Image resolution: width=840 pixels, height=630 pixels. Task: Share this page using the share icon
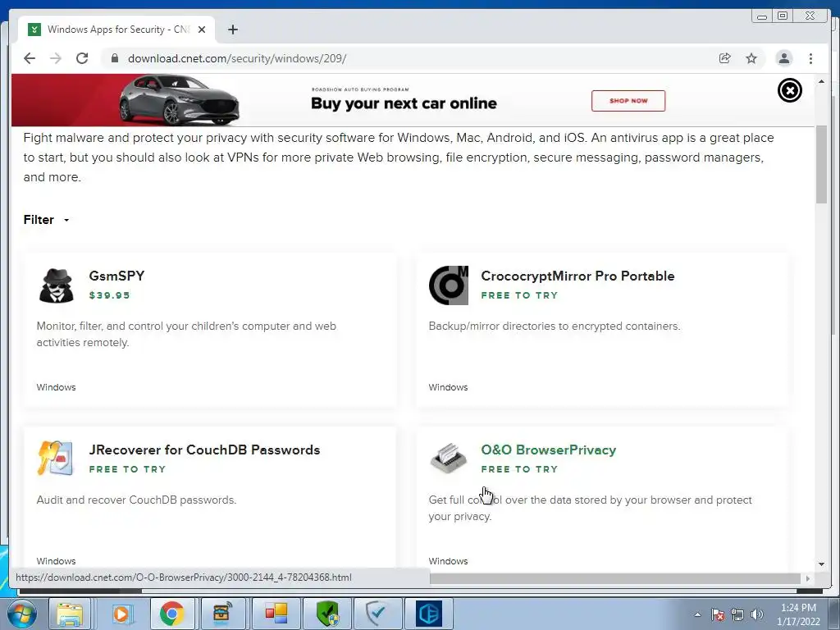(725, 58)
